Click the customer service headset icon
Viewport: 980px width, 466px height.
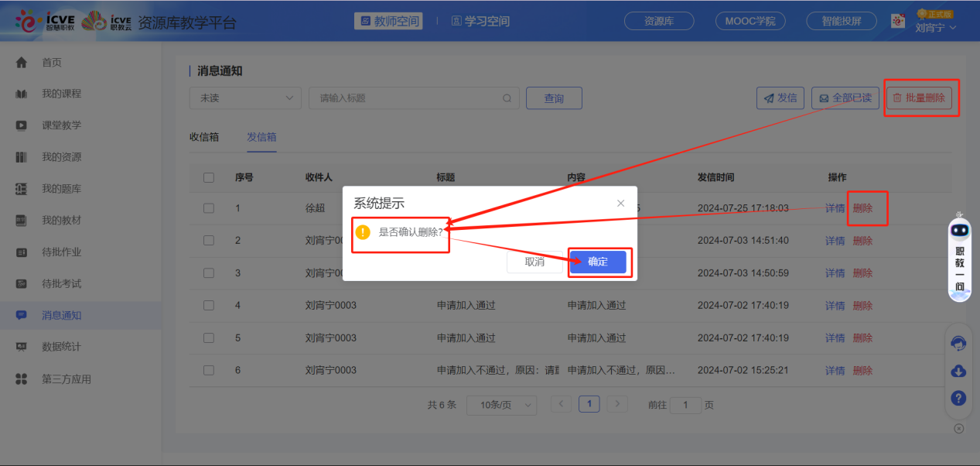(958, 344)
